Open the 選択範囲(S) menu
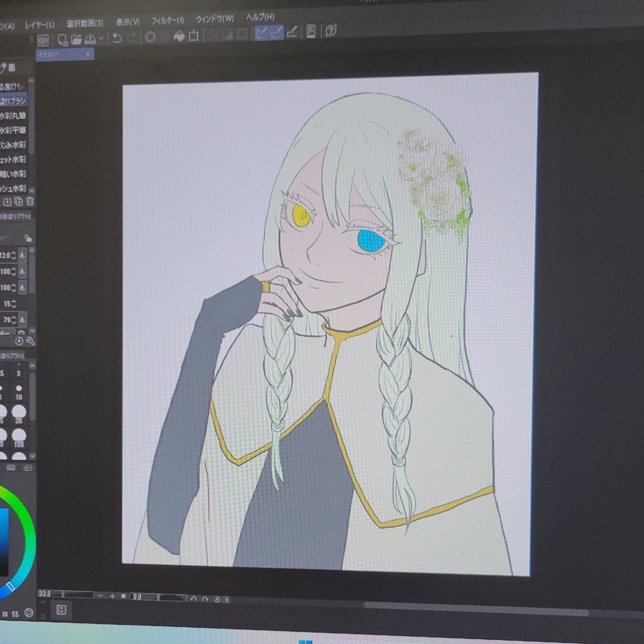644x644 pixels. click(x=85, y=23)
